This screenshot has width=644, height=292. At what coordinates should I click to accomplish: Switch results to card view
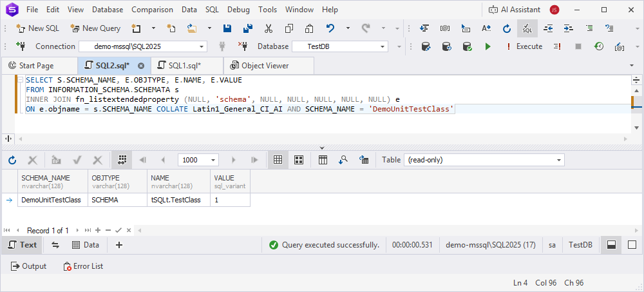(299, 160)
